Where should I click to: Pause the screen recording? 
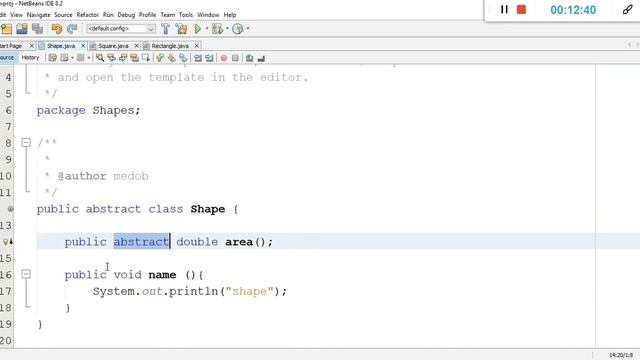tap(504, 9)
